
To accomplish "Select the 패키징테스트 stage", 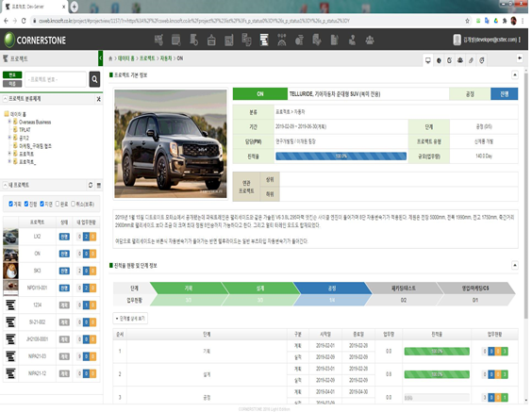I will click(404, 288).
